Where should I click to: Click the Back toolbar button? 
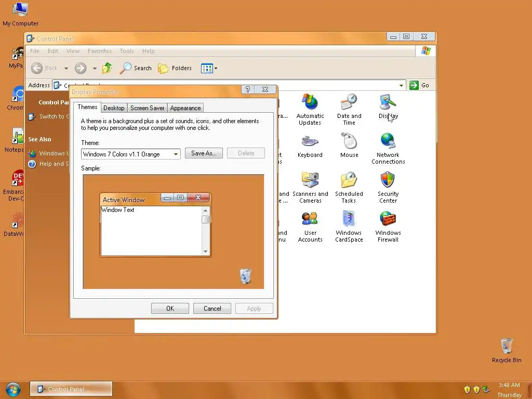45,68
